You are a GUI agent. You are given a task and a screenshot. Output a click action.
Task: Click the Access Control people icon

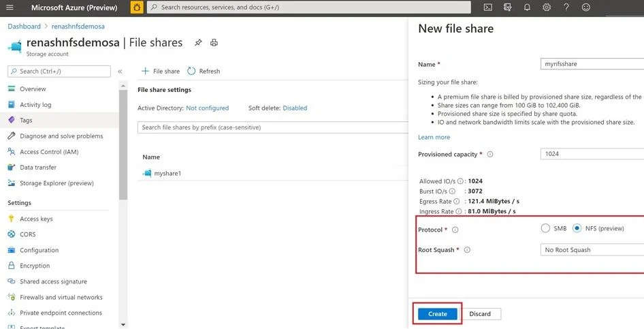click(x=12, y=152)
